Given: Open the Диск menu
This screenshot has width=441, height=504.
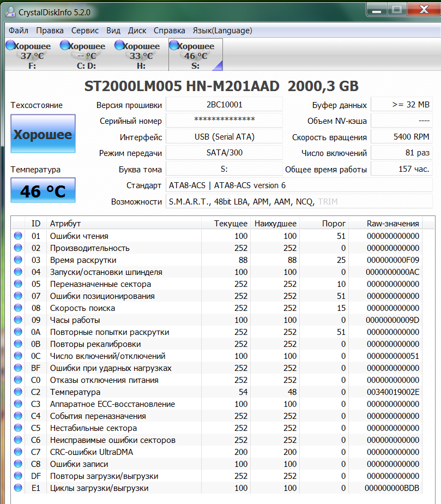Looking at the screenshot, I should (x=137, y=31).
